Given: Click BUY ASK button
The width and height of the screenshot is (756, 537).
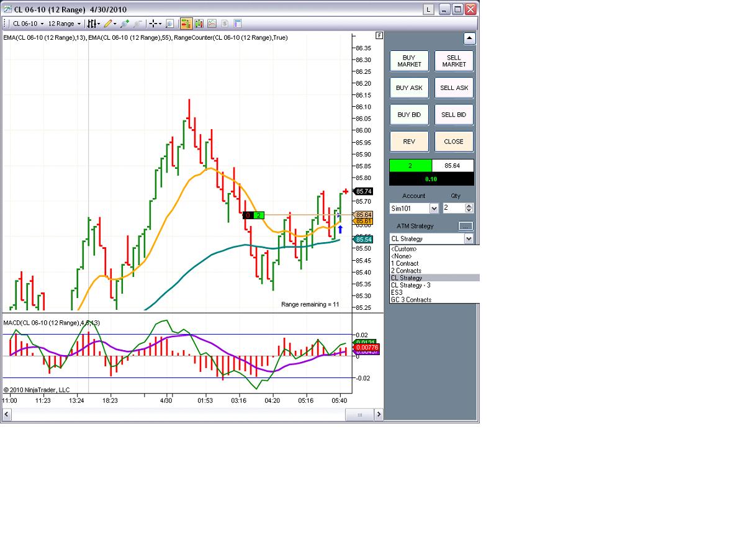Looking at the screenshot, I should click(409, 88).
